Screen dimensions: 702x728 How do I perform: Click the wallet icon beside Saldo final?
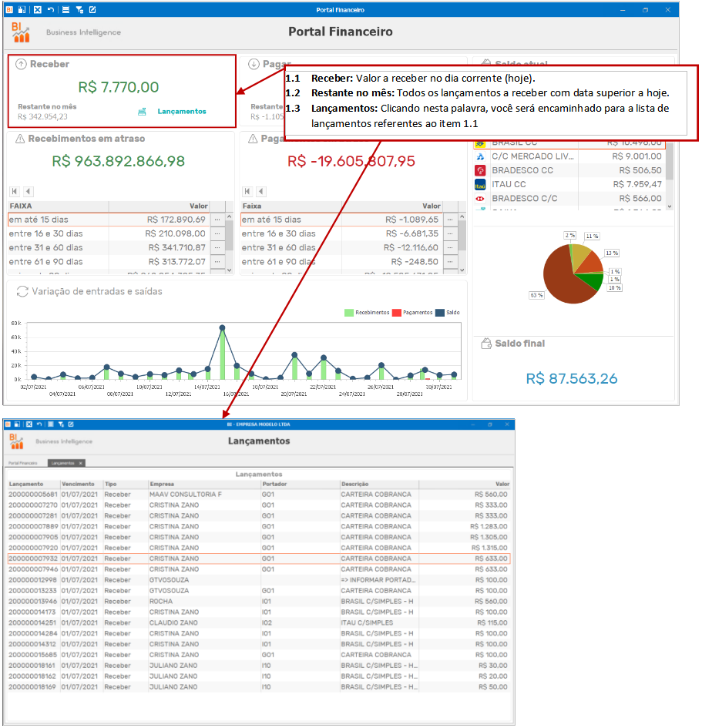click(x=486, y=344)
